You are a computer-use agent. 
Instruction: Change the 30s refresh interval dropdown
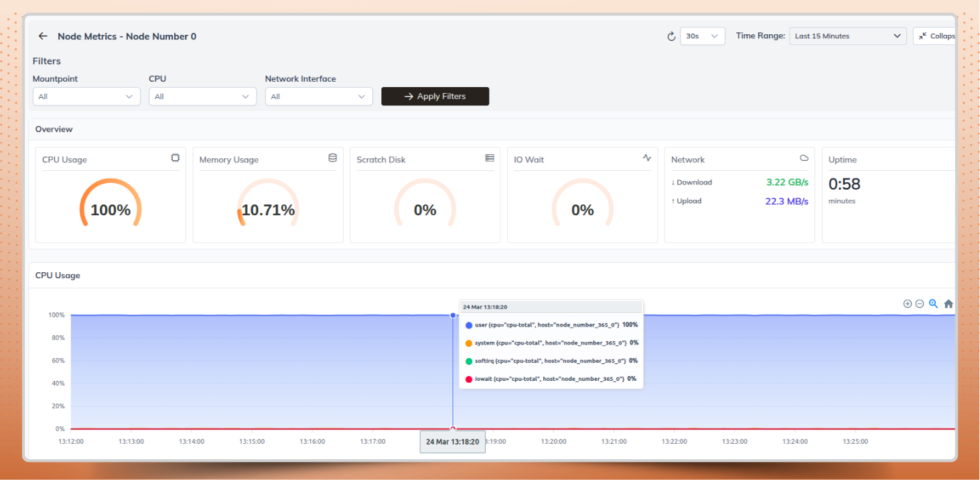tap(702, 36)
